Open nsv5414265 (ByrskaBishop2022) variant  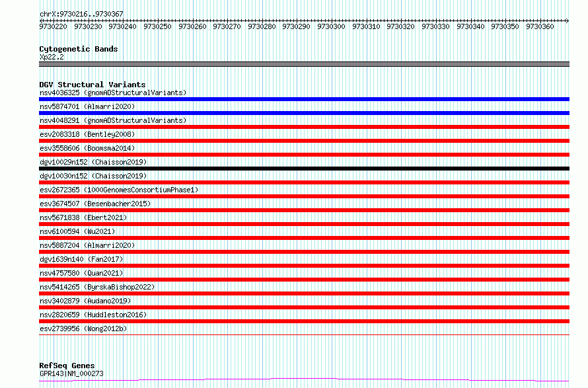coord(97,287)
